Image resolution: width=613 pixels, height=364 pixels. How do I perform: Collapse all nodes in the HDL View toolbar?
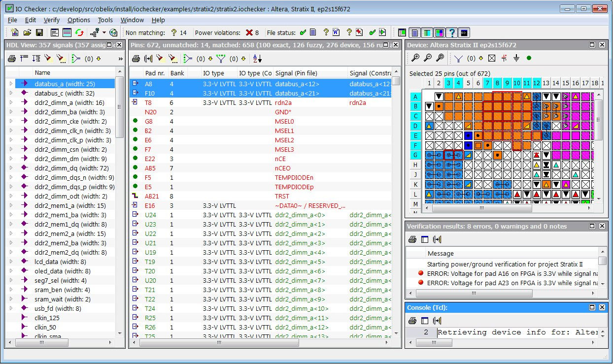point(24,59)
